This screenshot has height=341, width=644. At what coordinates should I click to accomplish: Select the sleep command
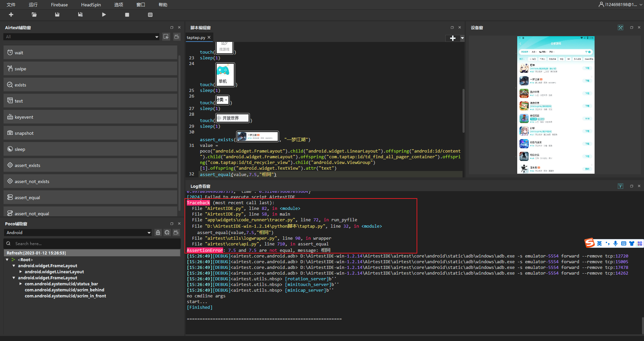[x=90, y=149]
